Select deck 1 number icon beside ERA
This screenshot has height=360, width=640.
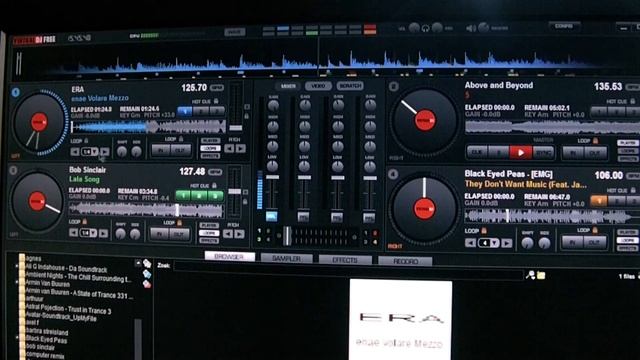16,93
